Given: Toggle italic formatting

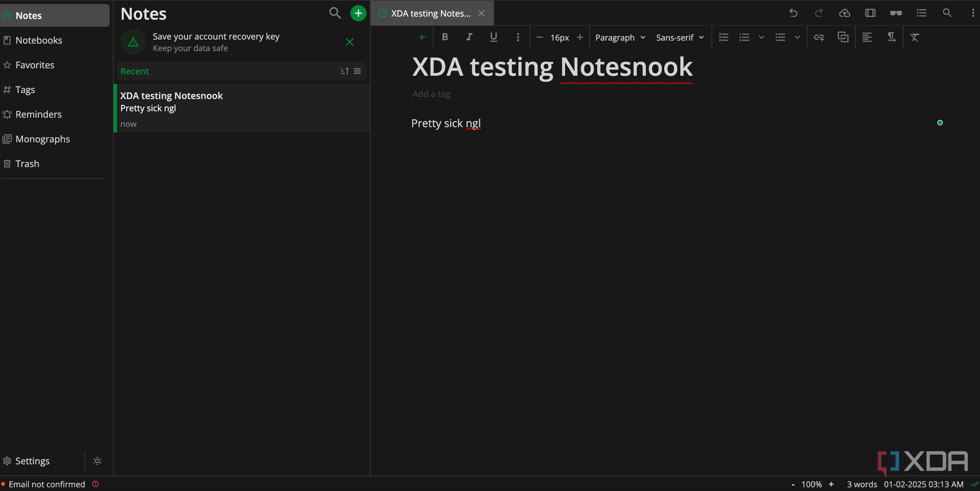Looking at the screenshot, I should [x=469, y=37].
